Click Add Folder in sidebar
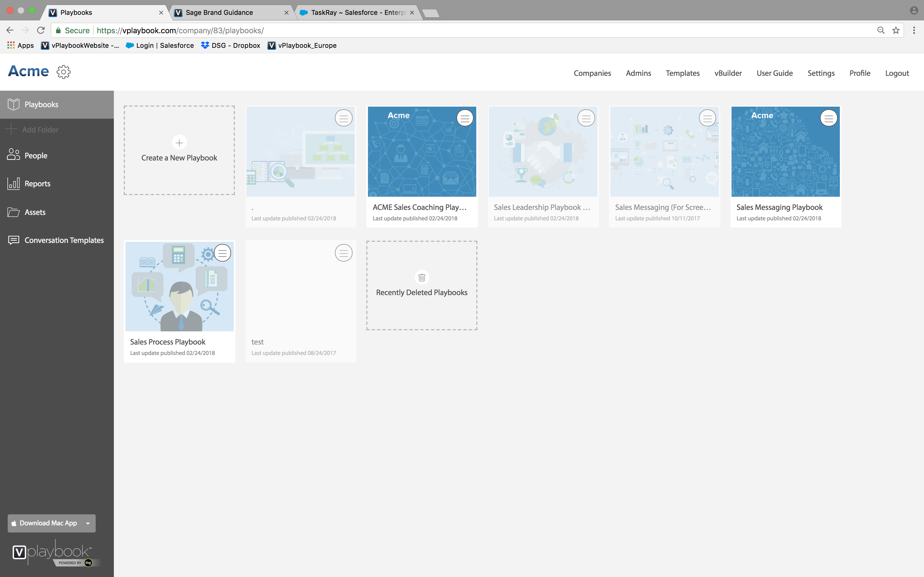This screenshot has height=577, width=924. tap(40, 130)
